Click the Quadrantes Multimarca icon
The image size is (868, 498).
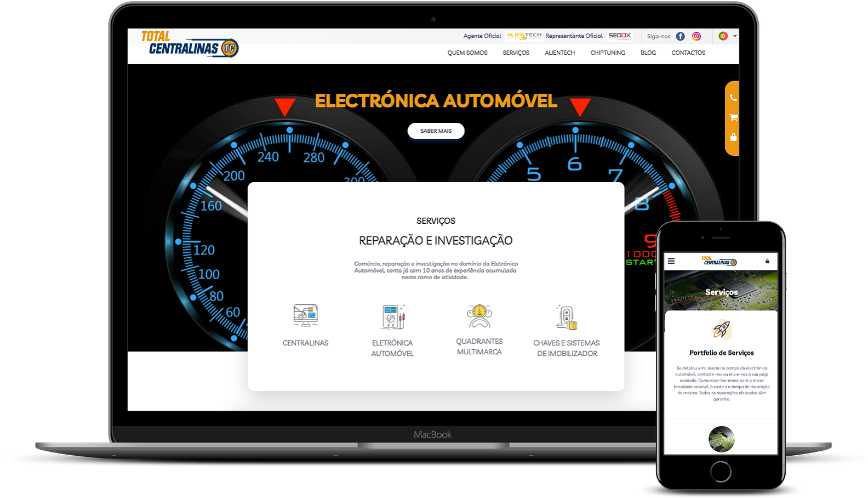[x=479, y=315]
